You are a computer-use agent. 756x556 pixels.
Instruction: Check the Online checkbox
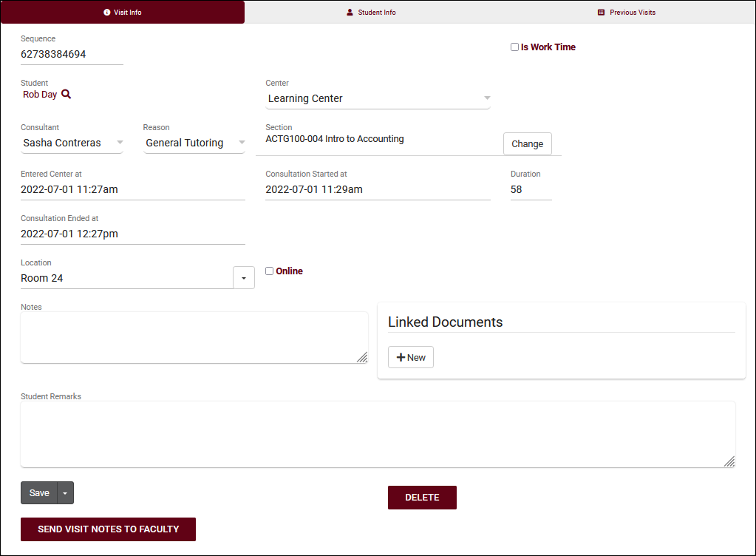click(x=269, y=271)
